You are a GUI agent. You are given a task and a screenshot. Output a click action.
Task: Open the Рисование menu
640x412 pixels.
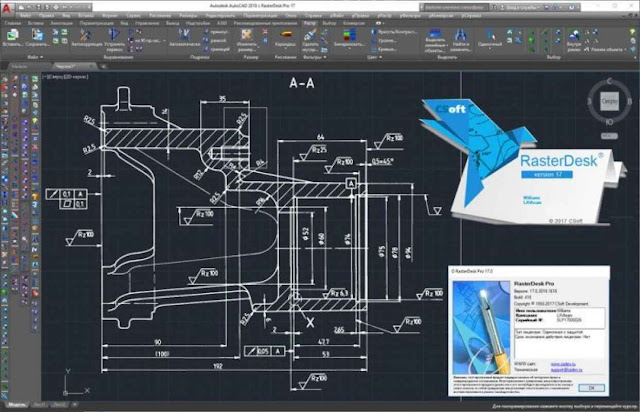pos(160,16)
